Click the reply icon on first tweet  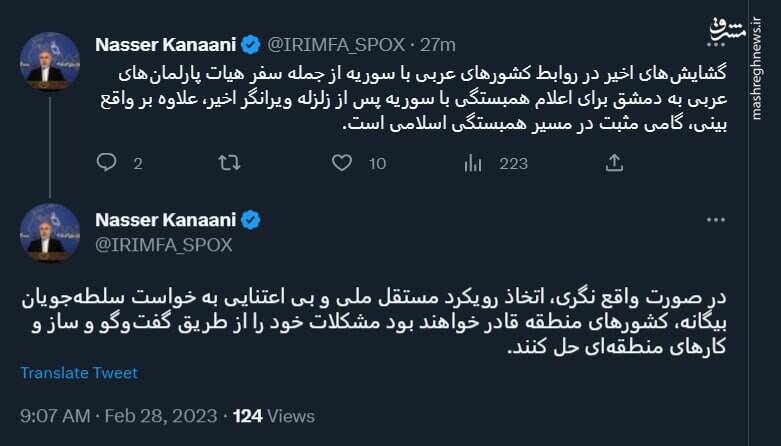tap(106, 162)
